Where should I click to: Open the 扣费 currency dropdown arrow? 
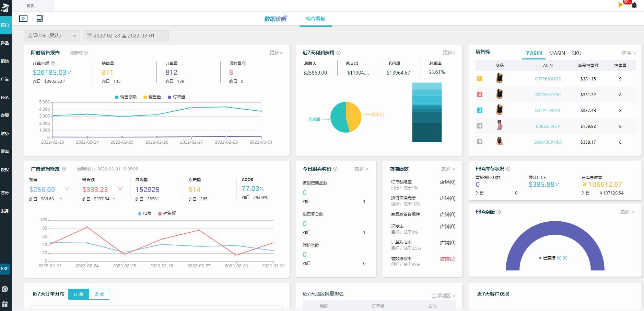point(67,189)
